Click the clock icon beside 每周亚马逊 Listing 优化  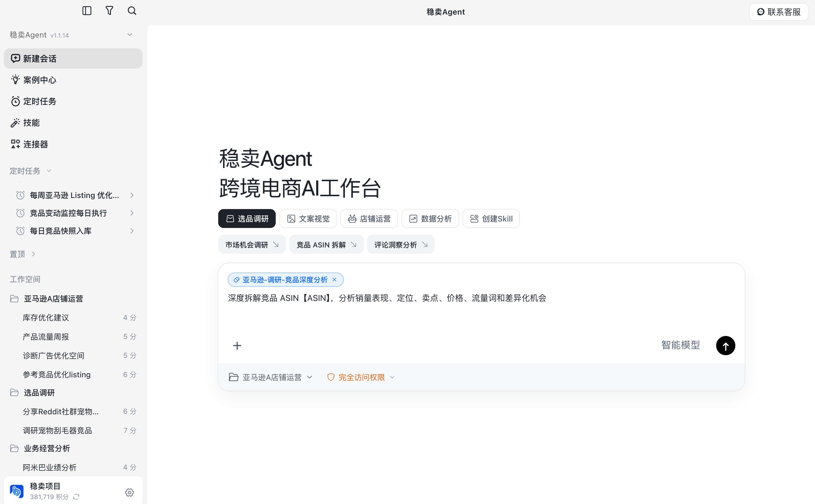20,195
